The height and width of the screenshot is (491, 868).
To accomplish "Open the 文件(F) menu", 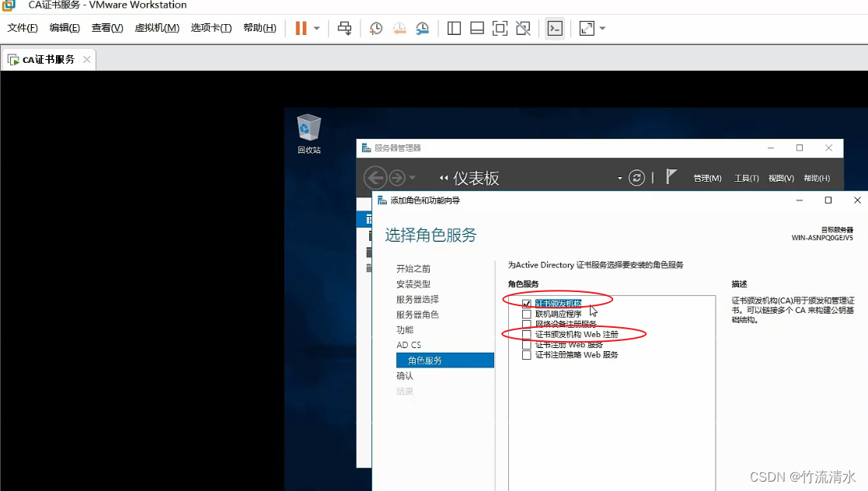I will 22,28.
